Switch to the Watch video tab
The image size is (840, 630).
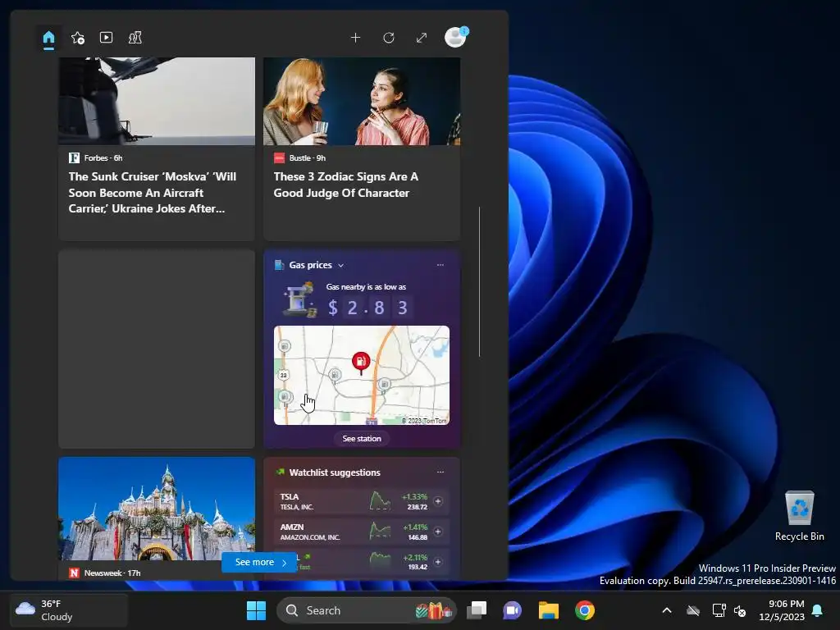click(x=106, y=38)
